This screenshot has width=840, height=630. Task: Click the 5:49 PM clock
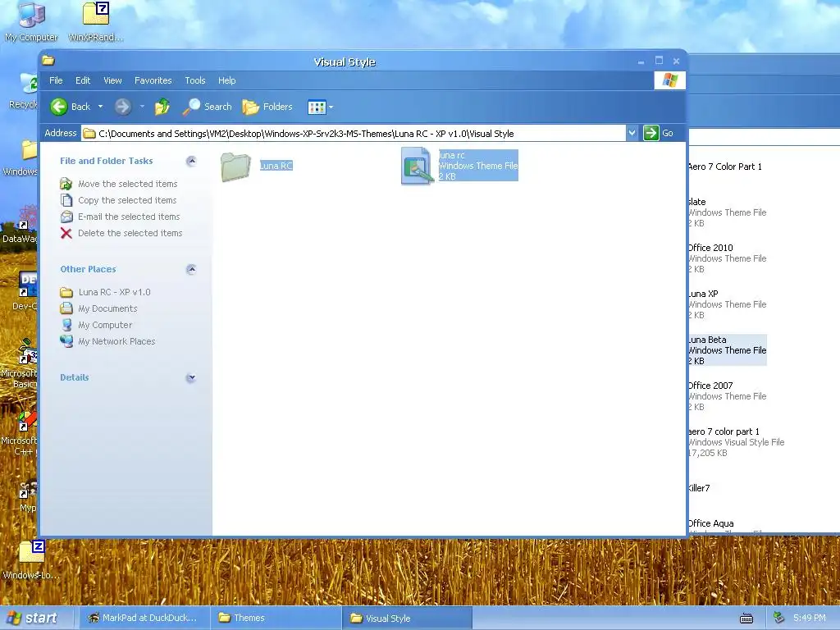[809, 618]
